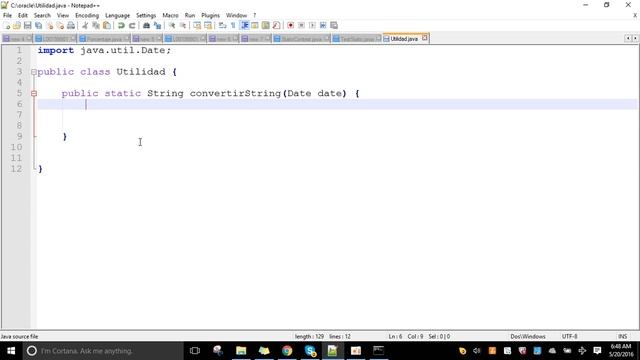
Task: Open the Run menu
Action: 190,15
